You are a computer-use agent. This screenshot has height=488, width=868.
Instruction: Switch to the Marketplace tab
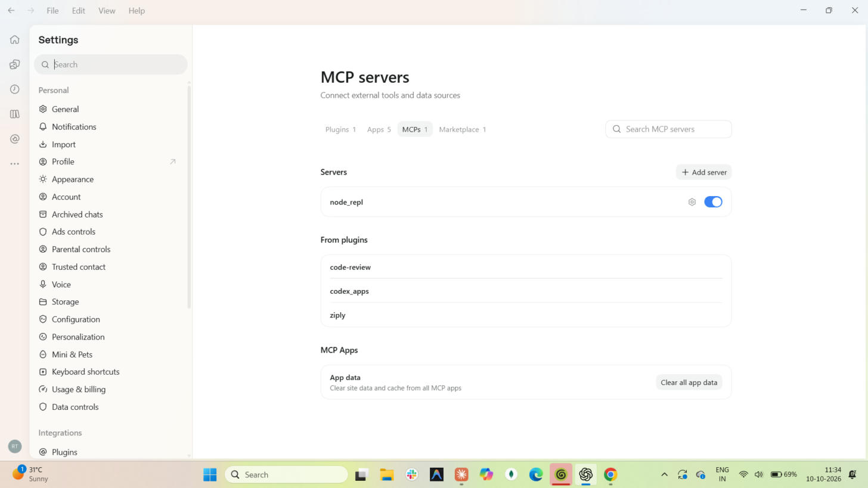[x=463, y=129]
